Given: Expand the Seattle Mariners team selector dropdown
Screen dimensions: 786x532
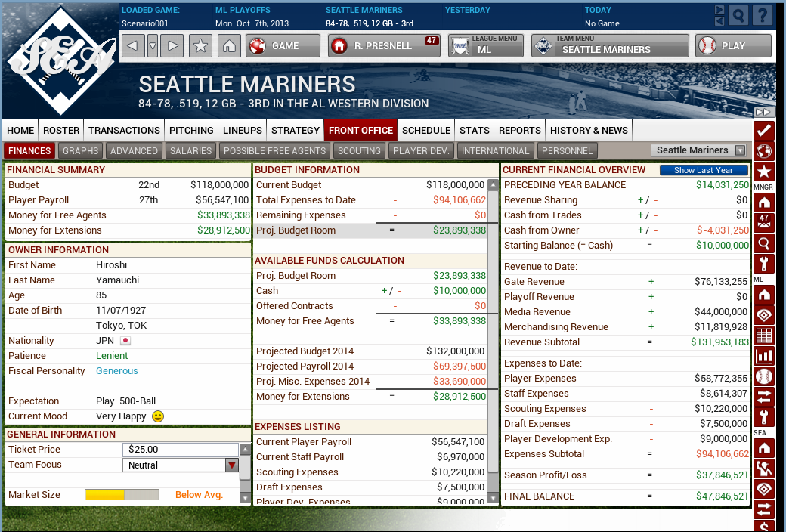Looking at the screenshot, I should [x=700, y=150].
